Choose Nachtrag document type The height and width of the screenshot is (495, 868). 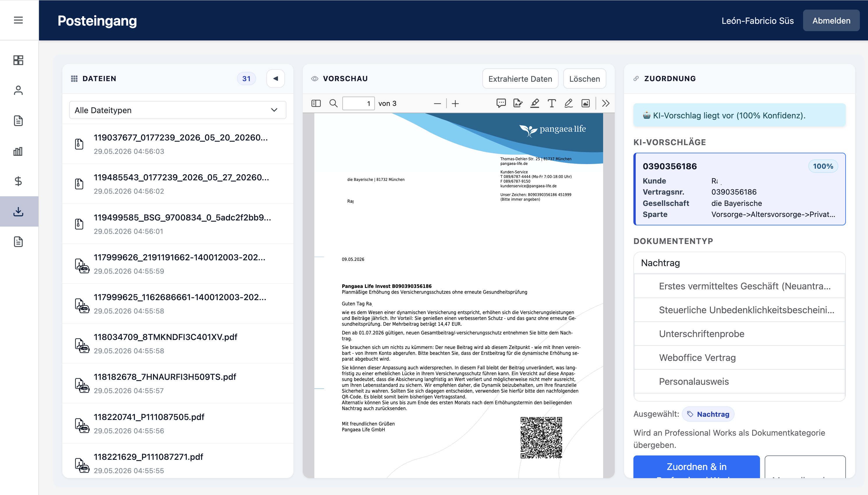(x=739, y=263)
